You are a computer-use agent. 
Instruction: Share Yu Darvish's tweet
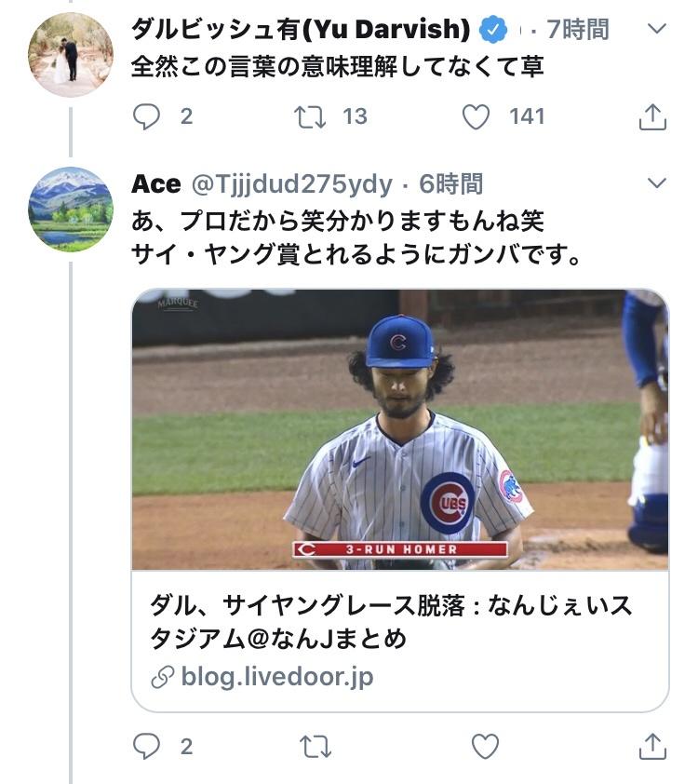pos(652,117)
